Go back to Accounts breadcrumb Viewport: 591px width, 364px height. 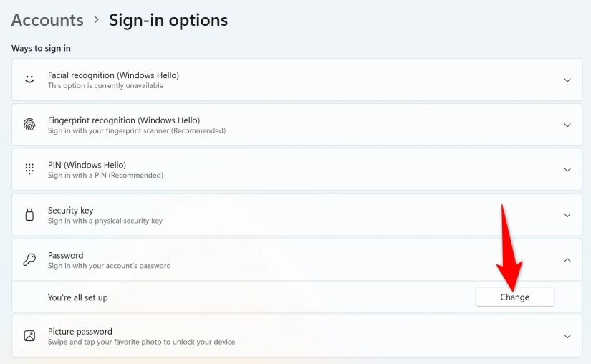click(47, 20)
